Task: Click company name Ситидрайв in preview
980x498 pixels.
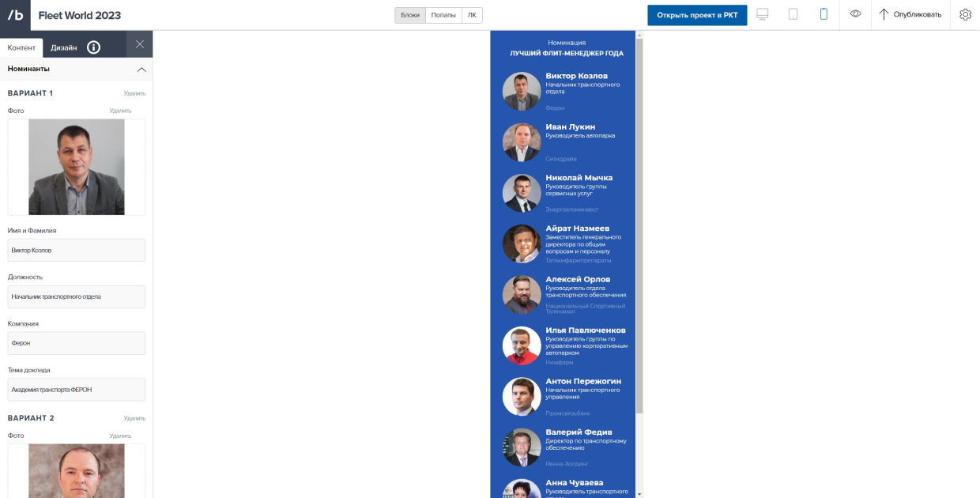Action: [561, 159]
